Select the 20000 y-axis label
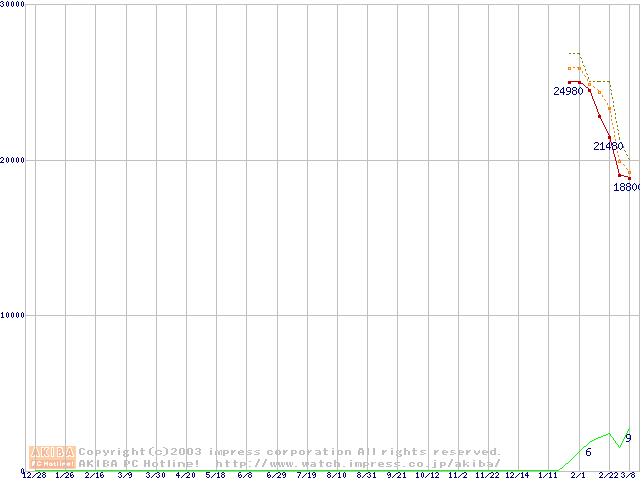 12,160
